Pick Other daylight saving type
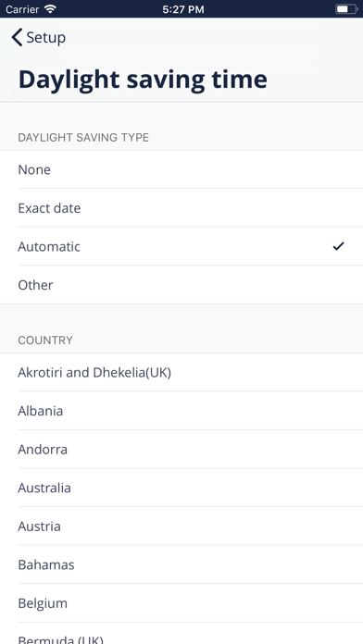This screenshot has height=644, width=363. tap(181, 285)
